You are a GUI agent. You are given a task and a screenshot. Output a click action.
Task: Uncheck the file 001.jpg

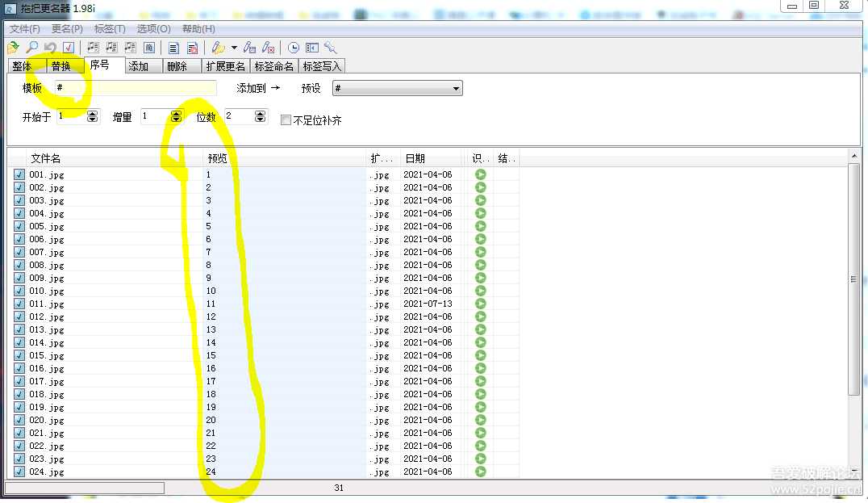point(18,174)
